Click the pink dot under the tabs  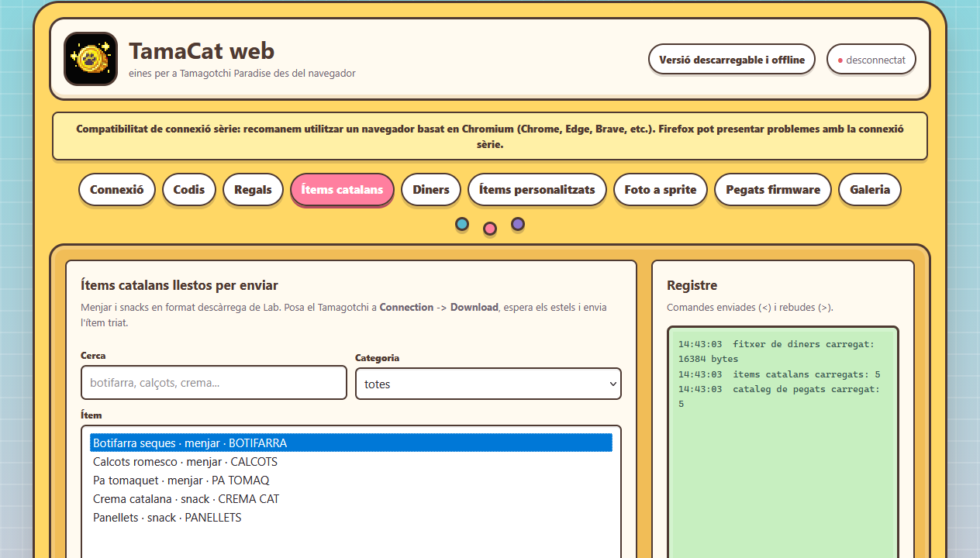pos(490,229)
